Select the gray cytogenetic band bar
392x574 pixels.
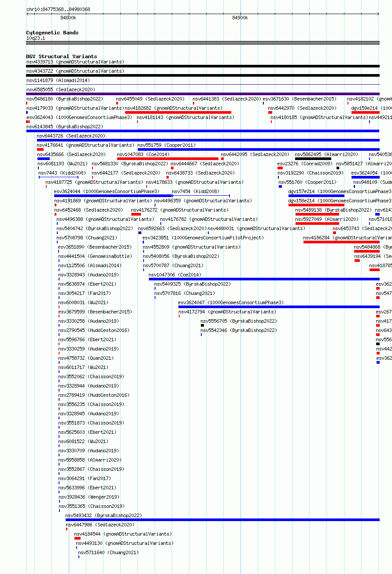pyautogui.click(x=203, y=43)
